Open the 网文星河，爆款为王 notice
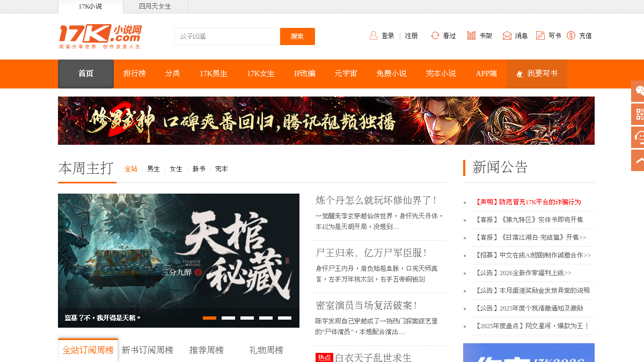644x362 pixels. (531, 326)
